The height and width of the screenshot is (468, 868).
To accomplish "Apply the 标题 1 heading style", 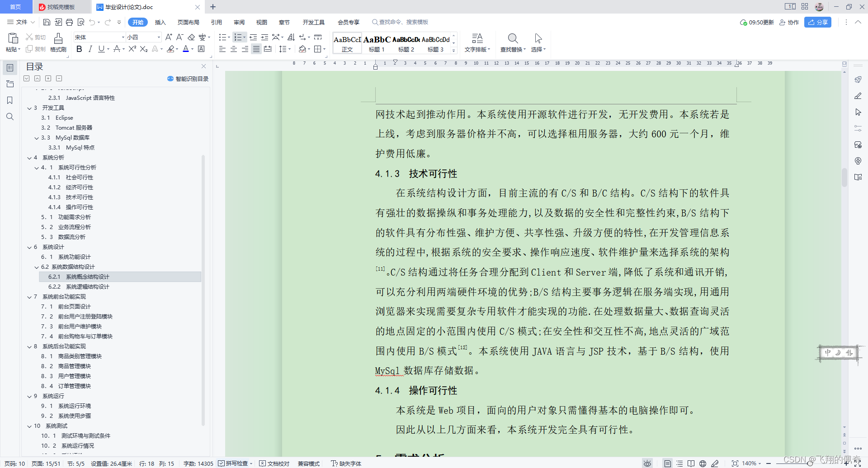I will (377, 43).
